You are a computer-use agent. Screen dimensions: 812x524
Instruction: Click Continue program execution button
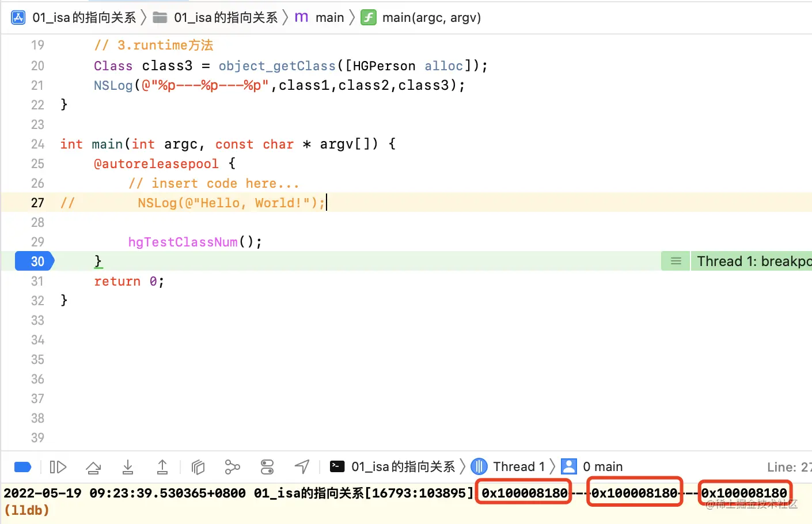point(58,467)
